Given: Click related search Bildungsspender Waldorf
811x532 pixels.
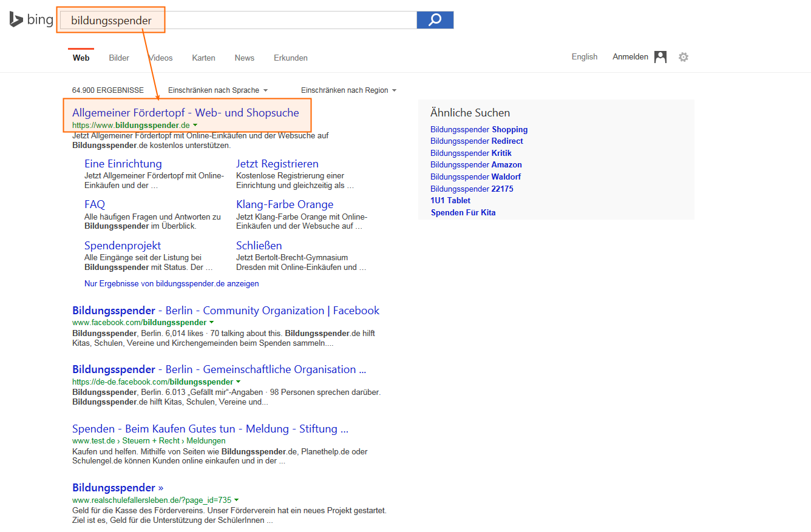Looking at the screenshot, I should pos(475,177).
